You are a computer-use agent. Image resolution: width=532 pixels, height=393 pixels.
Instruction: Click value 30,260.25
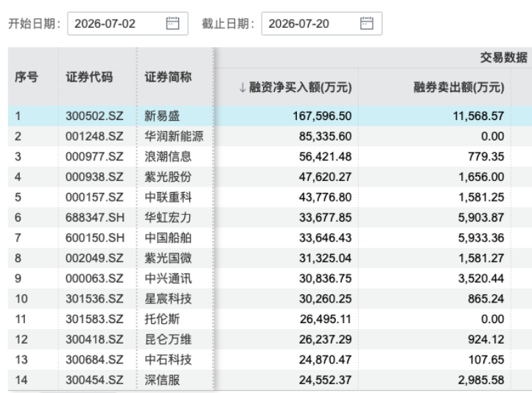[x=325, y=299]
